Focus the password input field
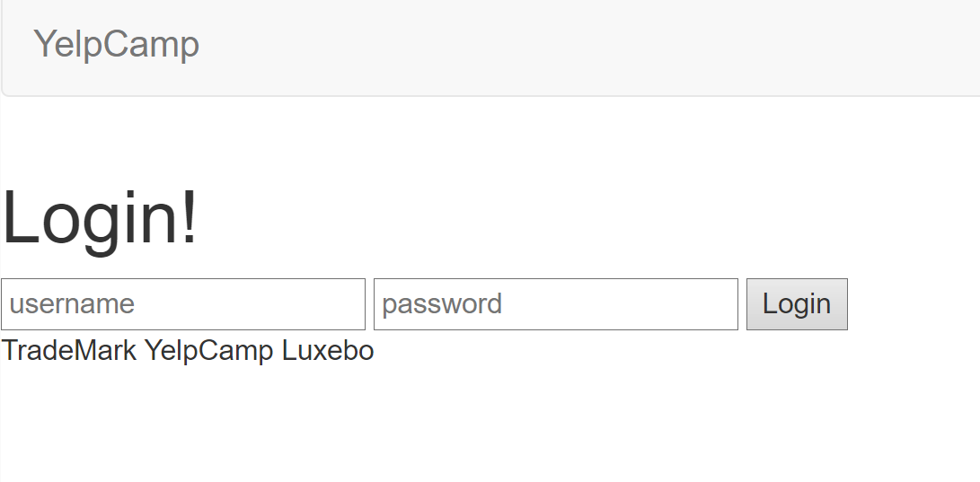The height and width of the screenshot is (482, 980). click(555, 304)
